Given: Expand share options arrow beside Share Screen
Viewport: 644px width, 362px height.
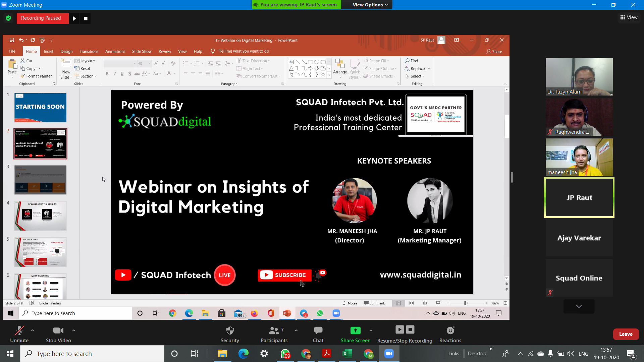Looking at the screenshot, I should pyautogui.click(x=371, y=330).
